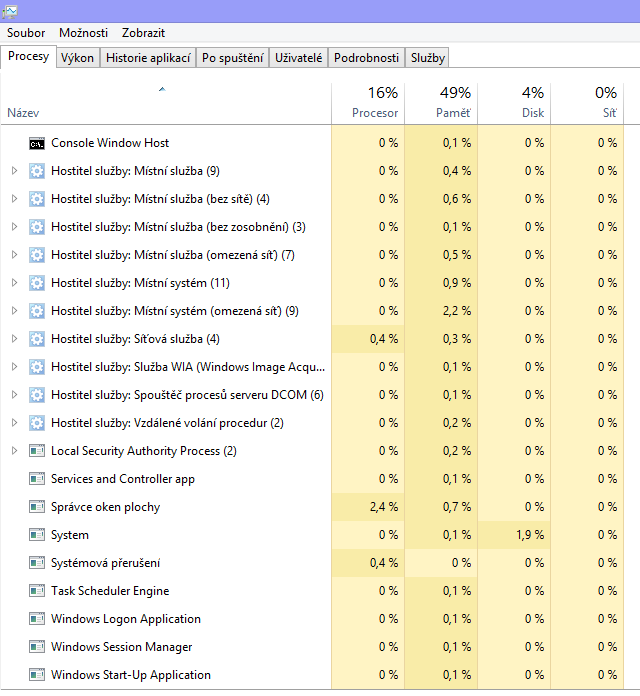Click the Console Window Host icon

tap(37, 143)
